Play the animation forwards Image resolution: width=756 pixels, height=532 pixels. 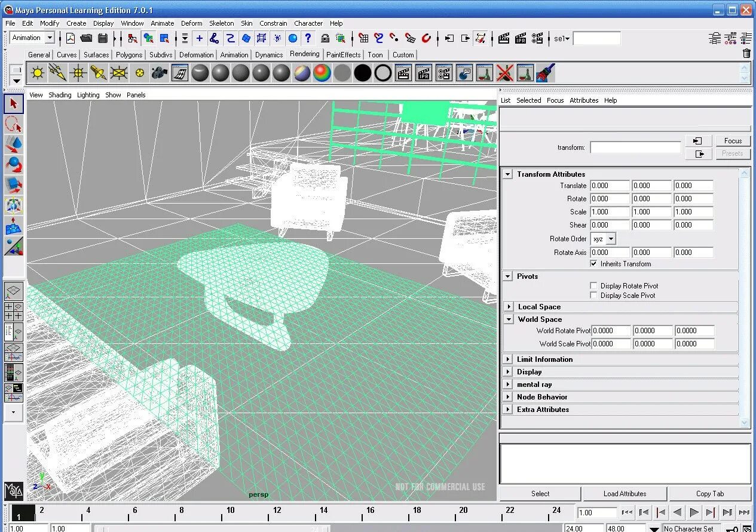[x=694, y=512]
